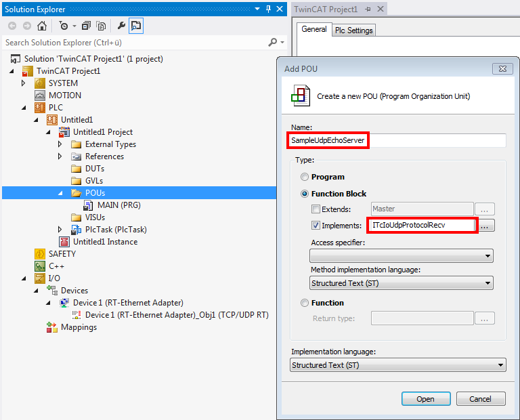Image resolution: width=520 pixels, height=420 pixels.
Task: Open Solution Explorer window options dropdown arrow
Action: tap(257, 9)
